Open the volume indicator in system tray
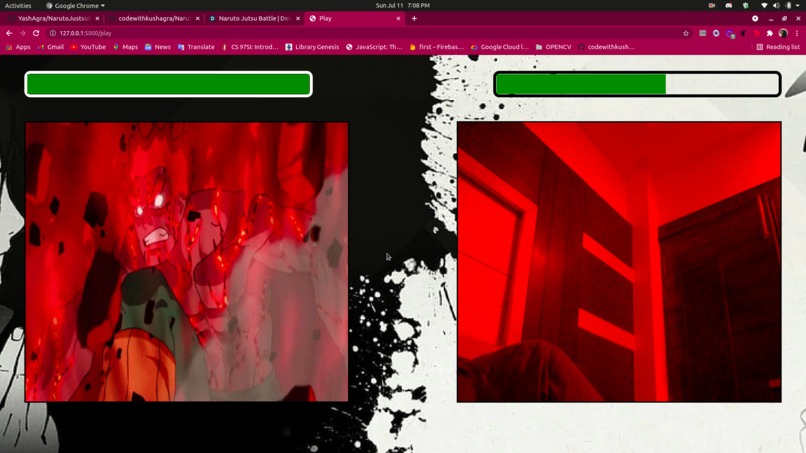The width and height of the screenshot is (806, 453). (x=776, y=5)
